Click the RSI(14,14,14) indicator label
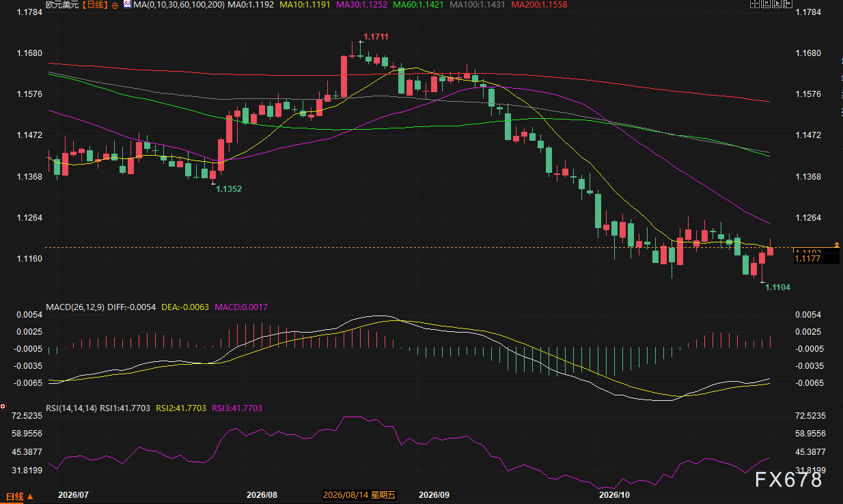 [72, 408]
